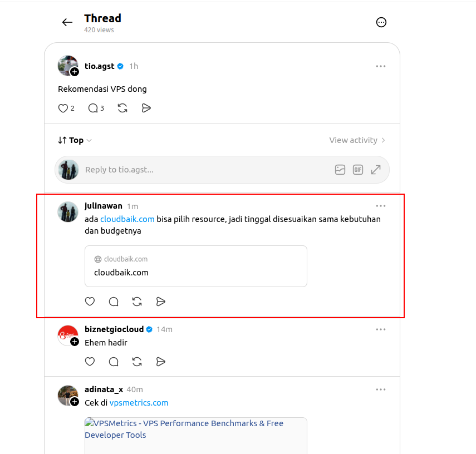
Task: Like tio.agst's post with the heart
Action: pyautogui.click(x=63, y=108)
